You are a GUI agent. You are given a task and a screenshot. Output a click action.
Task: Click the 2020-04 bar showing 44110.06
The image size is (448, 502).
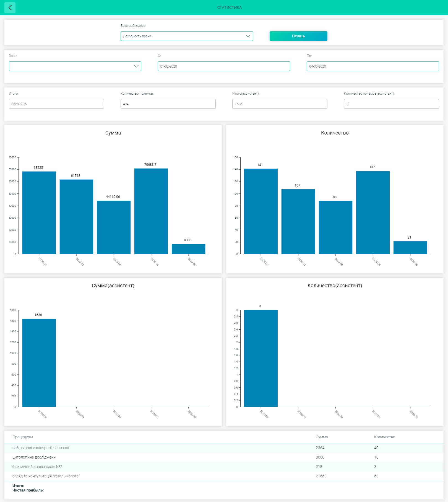(114, 227)
